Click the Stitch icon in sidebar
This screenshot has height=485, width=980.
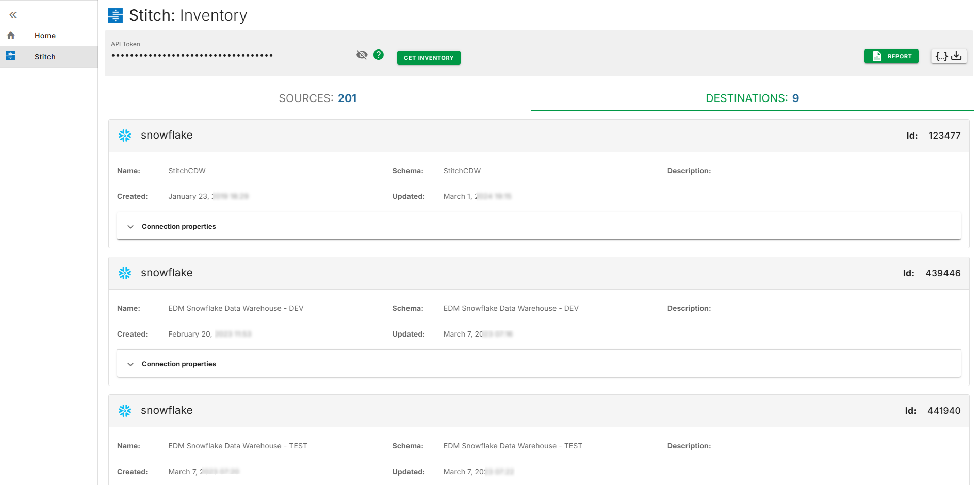pyautogui.click(x=10, y=56)
